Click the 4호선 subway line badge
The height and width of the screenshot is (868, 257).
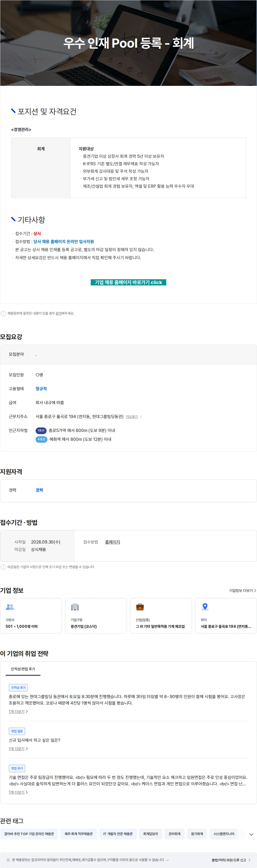(x=41, y=439)
